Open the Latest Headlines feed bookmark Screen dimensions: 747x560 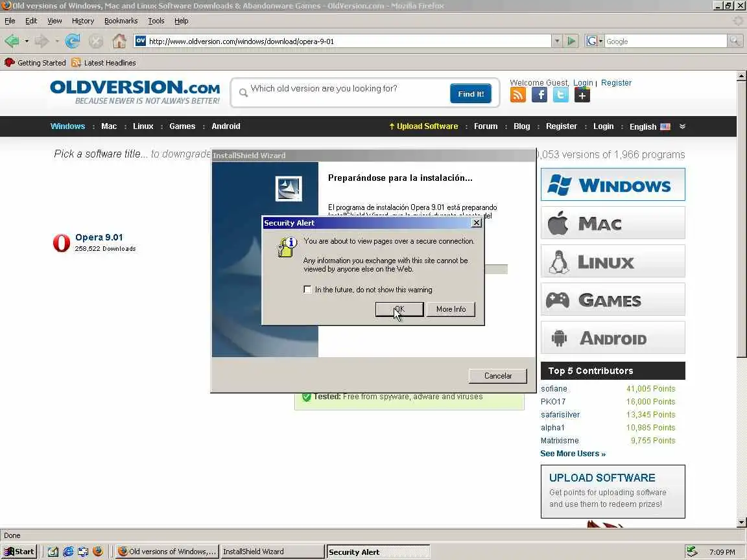[103, 62]
